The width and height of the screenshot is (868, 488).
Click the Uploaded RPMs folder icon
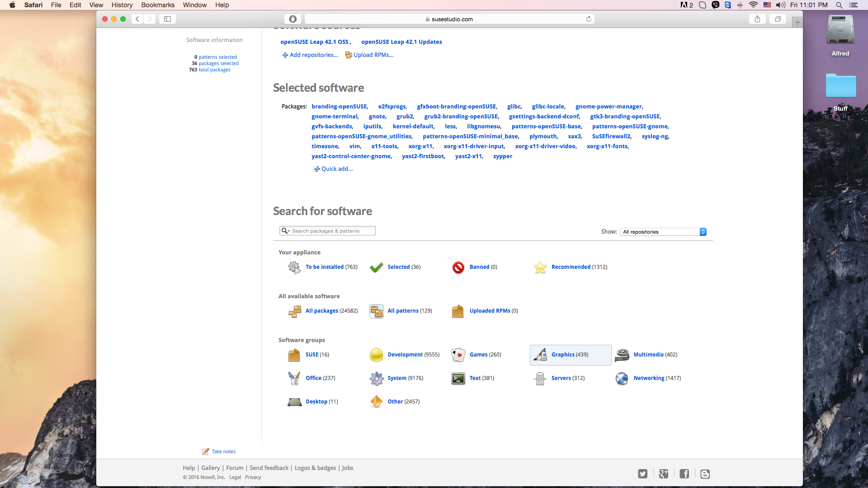coord(458,311)
